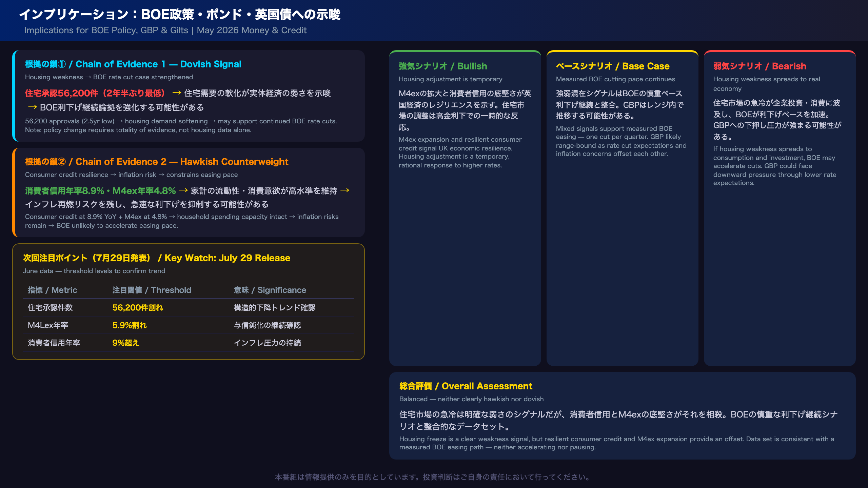Click the 住宅承認件数 table cell
This screenshot has width=868, height=488.
coord(50,308)
